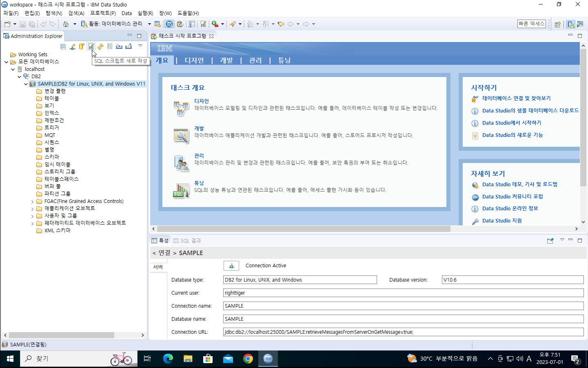Image resolution: width=588 pixels, height=368 pixels.
Task: Open the Data menu
Action: tap(127, 13)
